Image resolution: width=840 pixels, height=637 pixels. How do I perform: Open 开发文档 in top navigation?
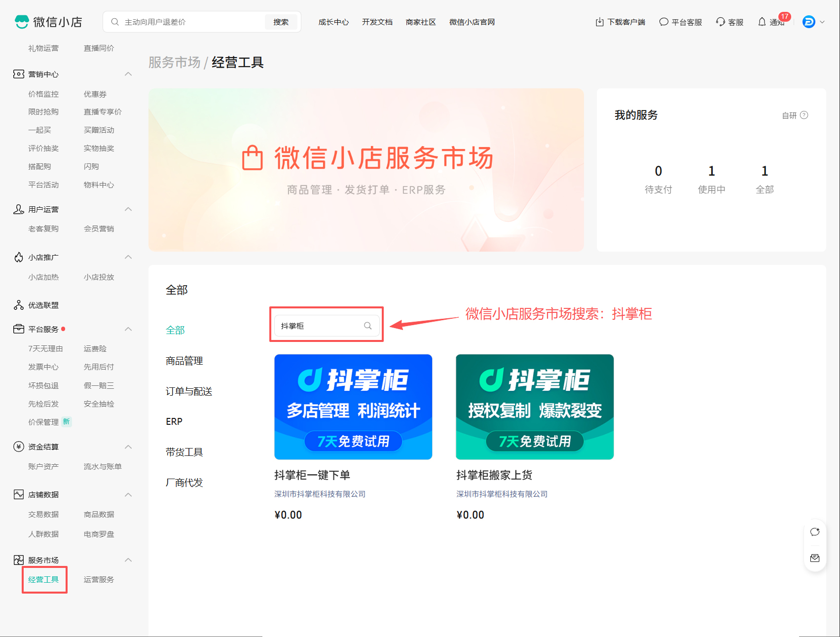pos(377,22)
